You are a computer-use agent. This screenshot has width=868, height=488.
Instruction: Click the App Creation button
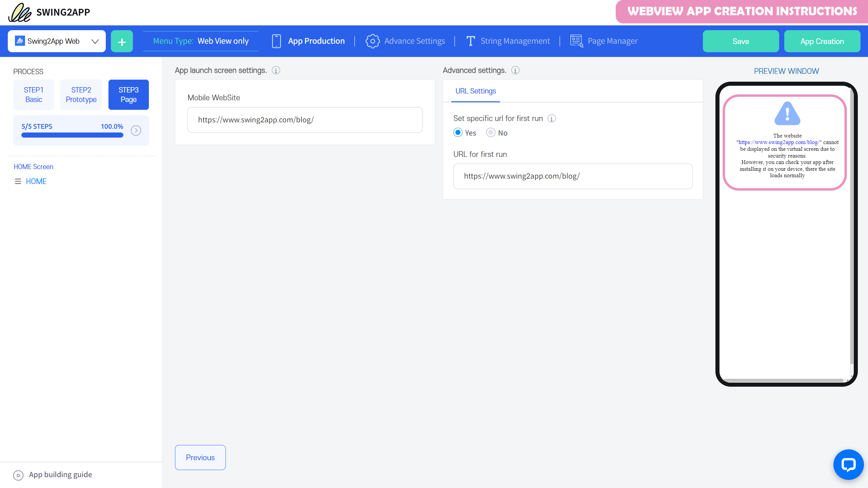822,41
